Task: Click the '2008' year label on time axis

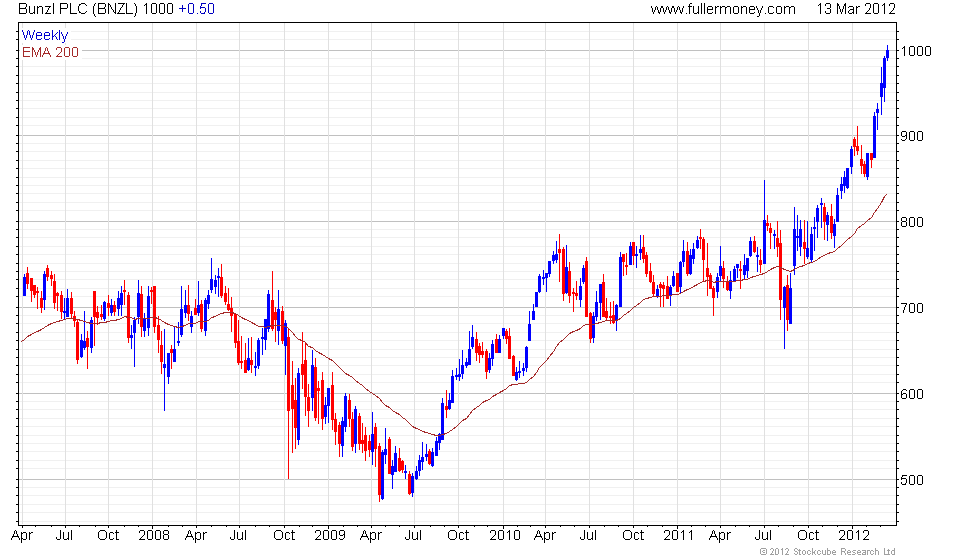Action: pyautogui.click(x=154, y=536)
